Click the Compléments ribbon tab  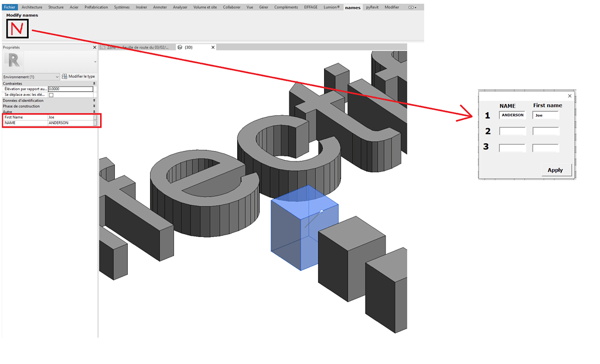(x=285, y=7)
